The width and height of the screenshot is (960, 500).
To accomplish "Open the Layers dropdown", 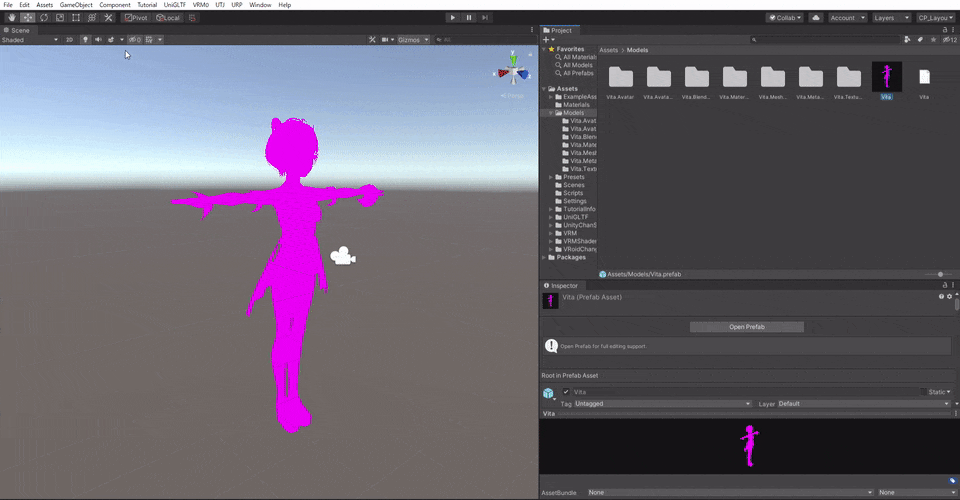I will [x=891, y=18].
